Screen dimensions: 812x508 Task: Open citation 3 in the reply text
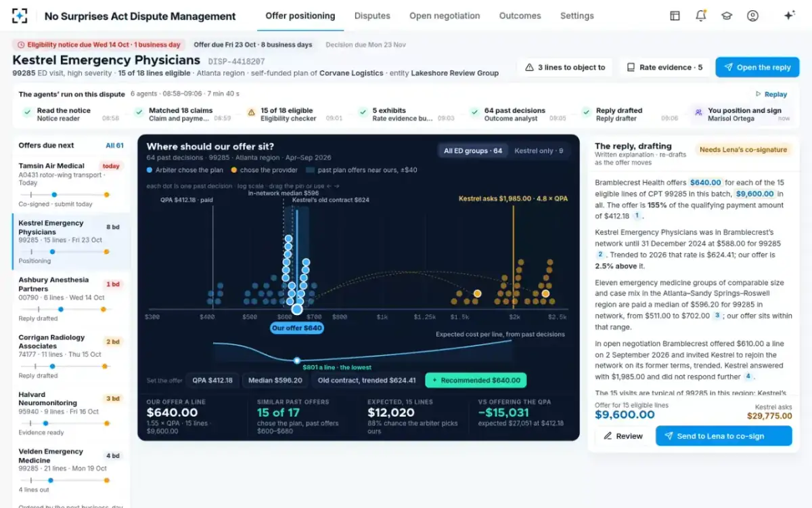(x=717, y=316)
